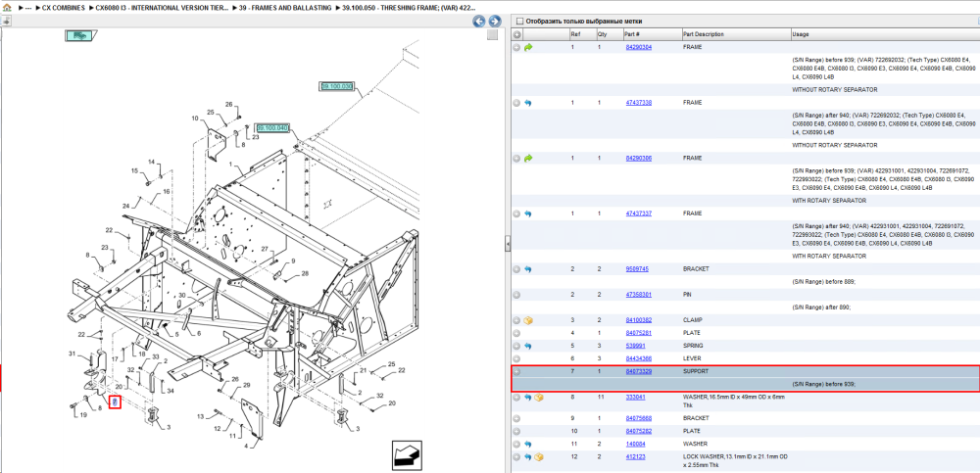Open part number link 47437338
Screen dimensions: 980x473
coord(639,103)
